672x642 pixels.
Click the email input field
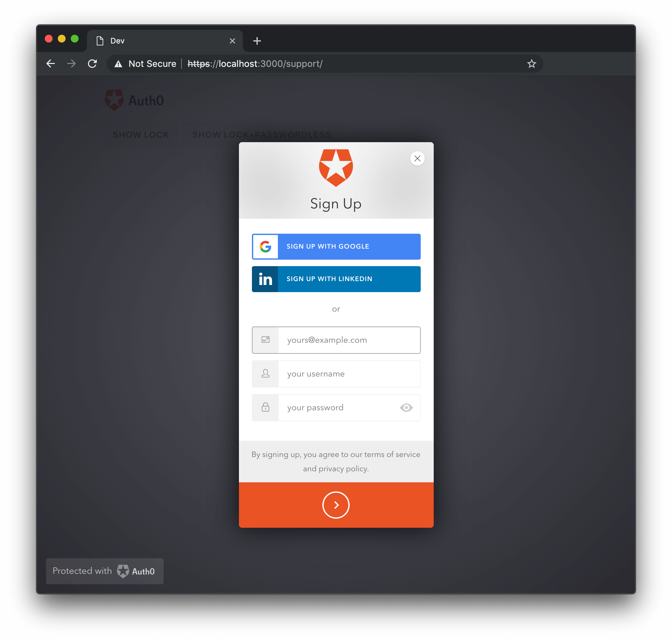coord(336,340)
